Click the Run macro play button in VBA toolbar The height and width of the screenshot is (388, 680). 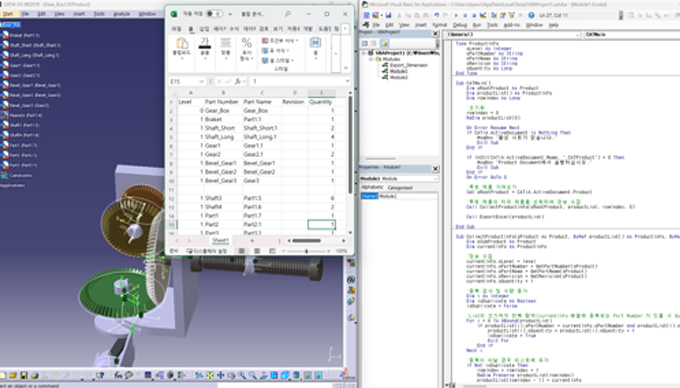(x=456, y=15)
